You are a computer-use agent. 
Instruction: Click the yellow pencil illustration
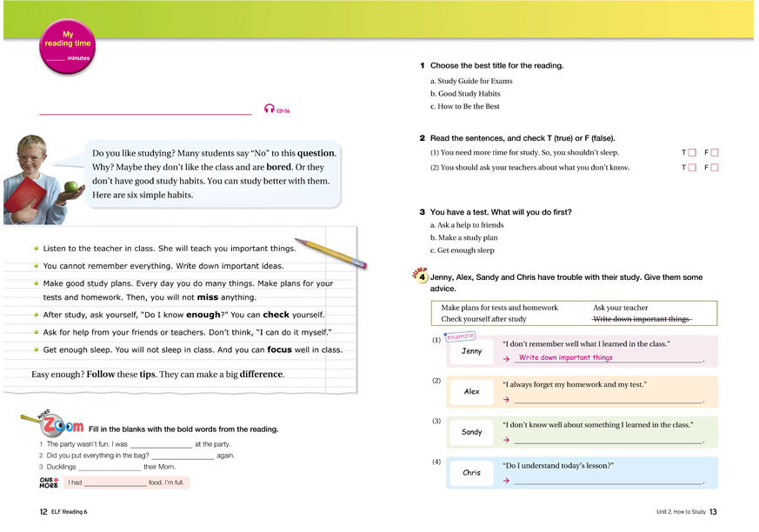(x=330, y=252)
